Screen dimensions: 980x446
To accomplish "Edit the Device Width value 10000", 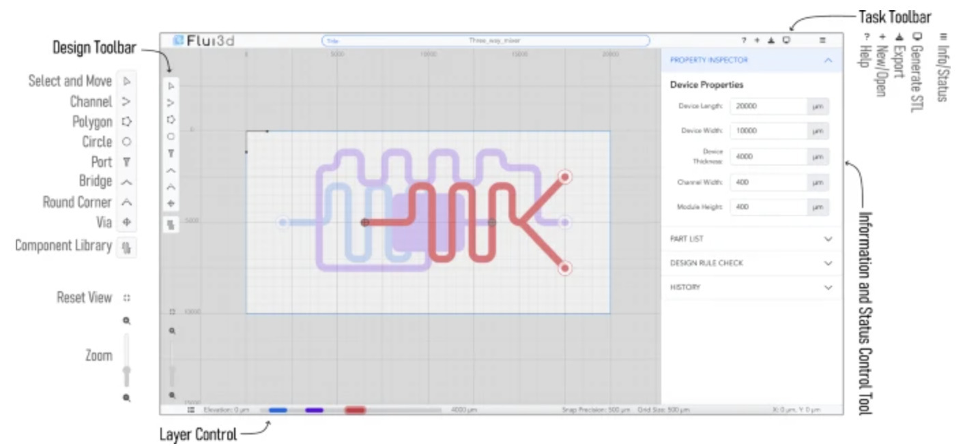I will click(768, 131).
